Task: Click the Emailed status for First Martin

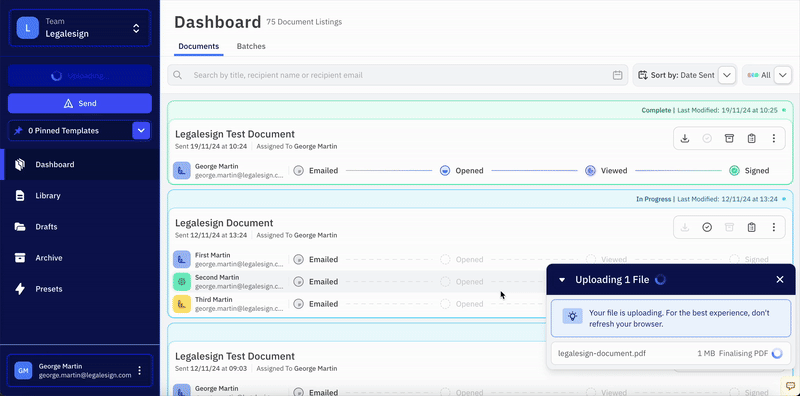Action: point(316,259)
